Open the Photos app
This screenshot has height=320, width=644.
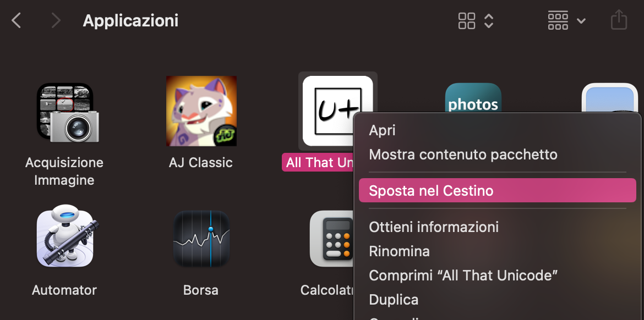473,102
